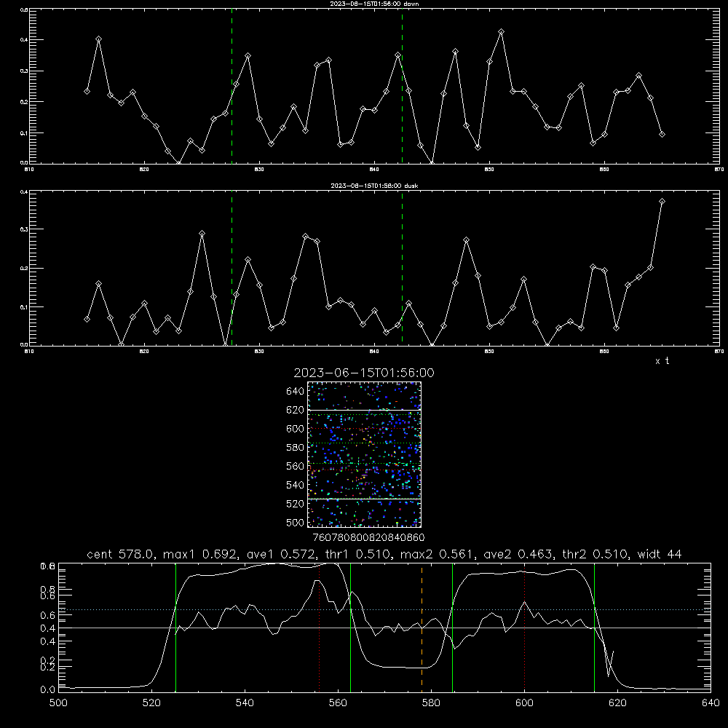Click the red dotted line near 556 in the bottom plot
Viewport: 728px width, 728px height.
(319, 627)
